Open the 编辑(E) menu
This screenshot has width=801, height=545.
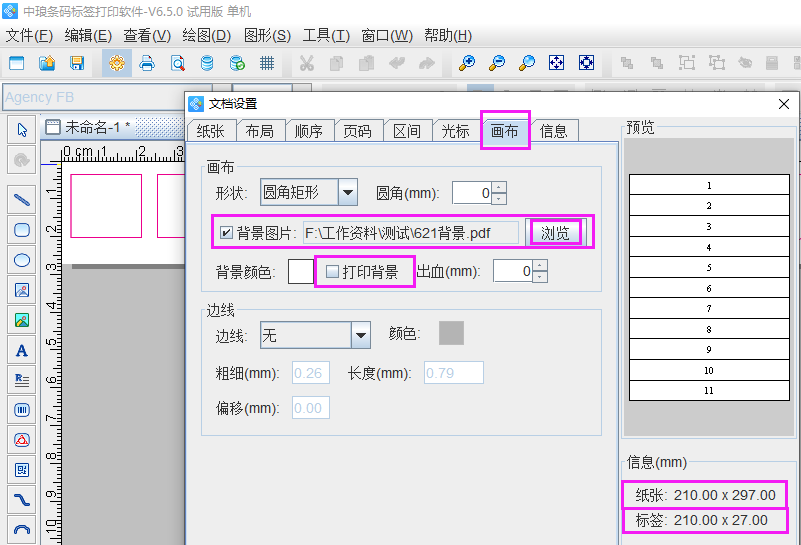coord(88,35)
